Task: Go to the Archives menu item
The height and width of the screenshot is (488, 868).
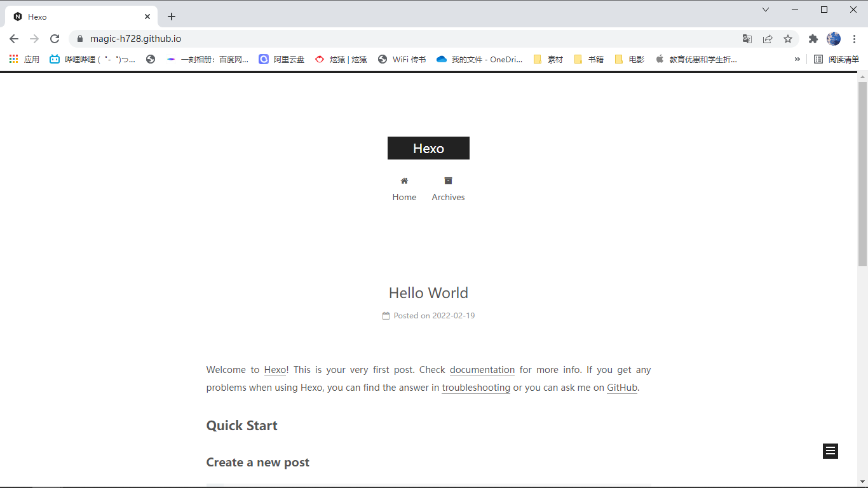Action: coord(448,197)
